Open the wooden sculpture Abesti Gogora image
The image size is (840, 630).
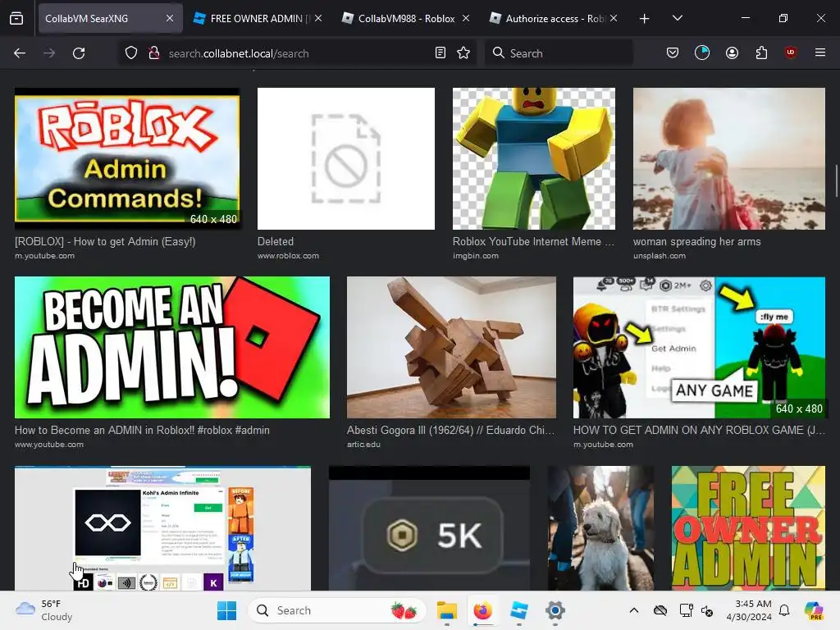tap(451, 347)
